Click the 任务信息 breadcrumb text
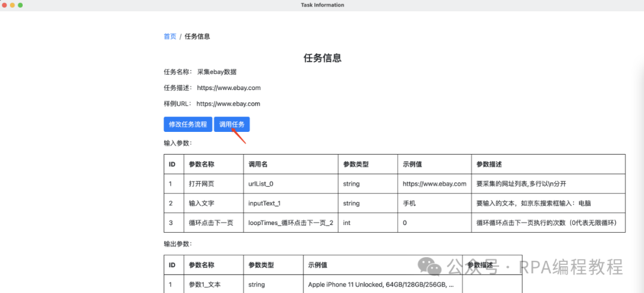Viewport: 644px width, 293px height. 197,36
